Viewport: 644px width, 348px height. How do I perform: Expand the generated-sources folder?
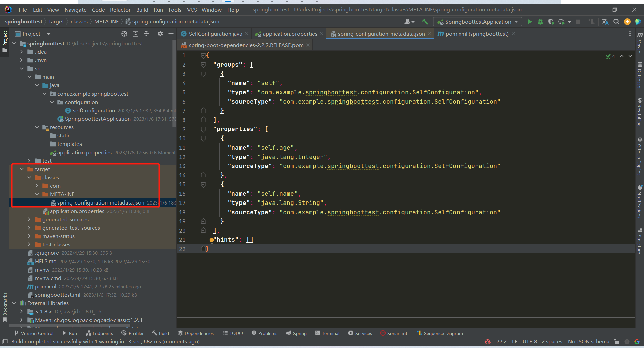click(29, 219)
